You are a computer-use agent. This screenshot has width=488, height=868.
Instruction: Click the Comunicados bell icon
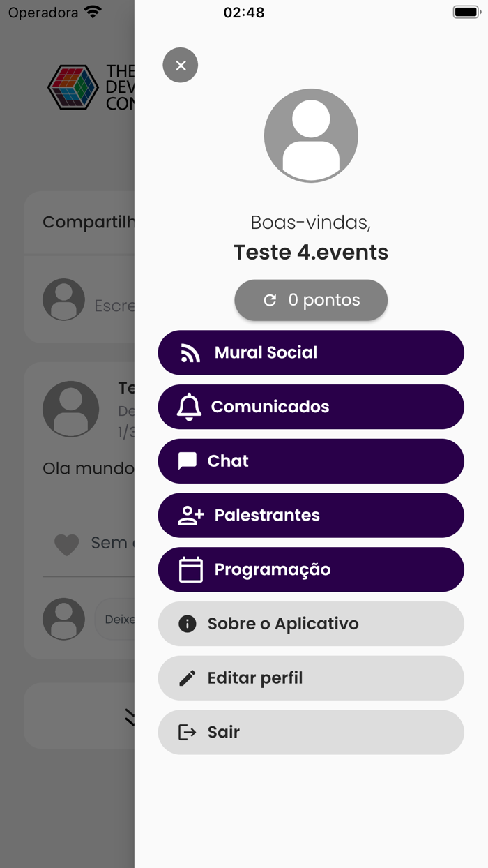pyautogui.click(x=189, y=407)
